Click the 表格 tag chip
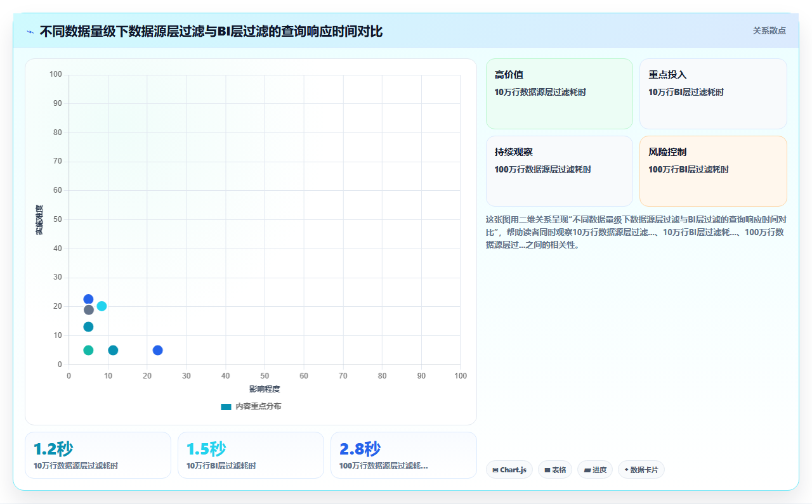 (x=555, y=470)
